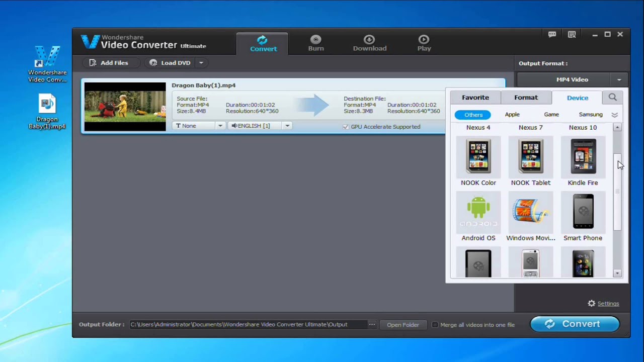
Task: Switch to the Download tab
Action: click(x=369, y=44)
